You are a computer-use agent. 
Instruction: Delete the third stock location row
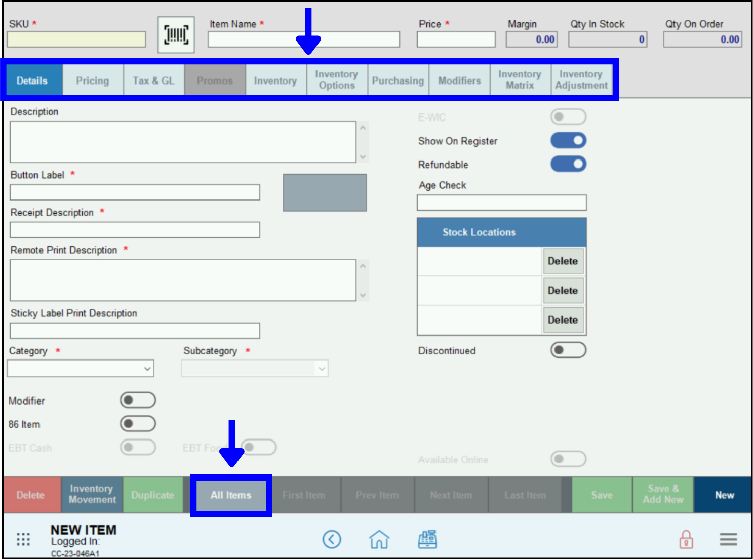pyautogui.click(x=563, y=320)
